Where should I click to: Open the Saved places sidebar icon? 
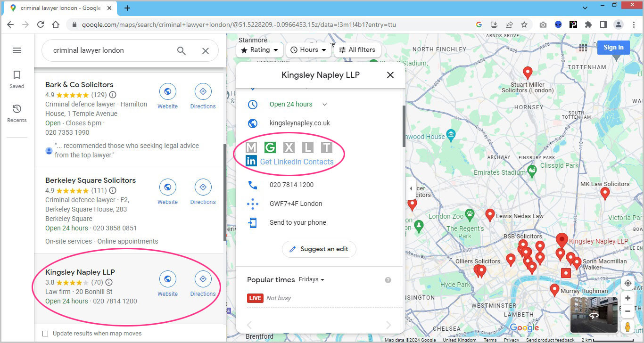coord(17,79)
